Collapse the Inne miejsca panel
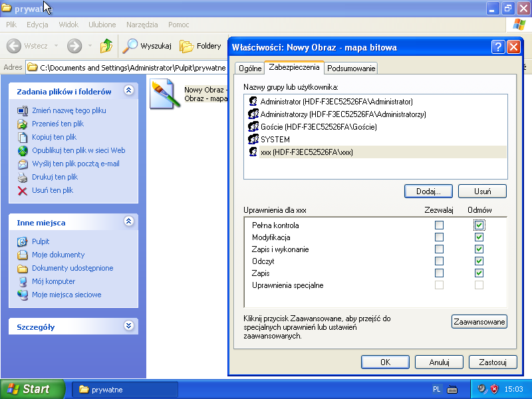This screenshot has height=399, width=532. coord(129,222)
